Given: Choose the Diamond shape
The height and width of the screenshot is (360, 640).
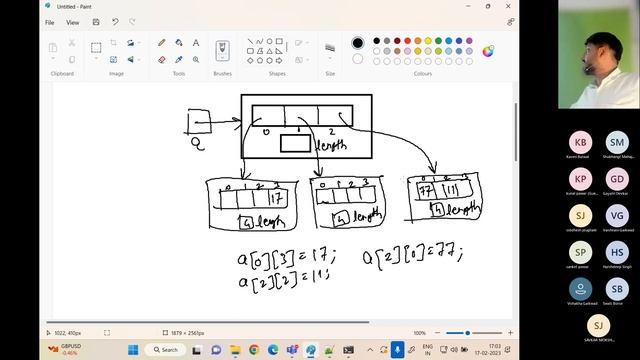Looking at the screenshot, I should pos(250,60).
